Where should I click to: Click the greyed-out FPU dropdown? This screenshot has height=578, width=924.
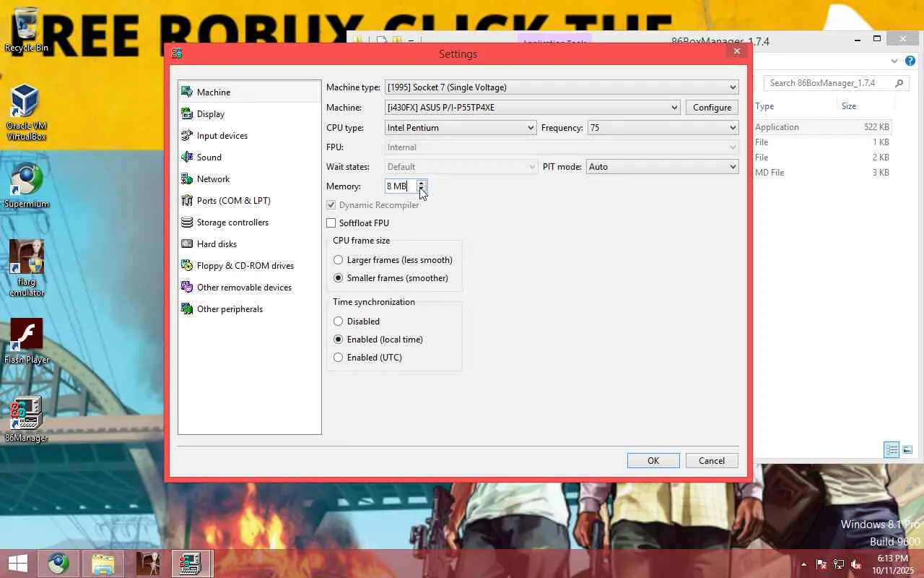(x=562, y=147)
